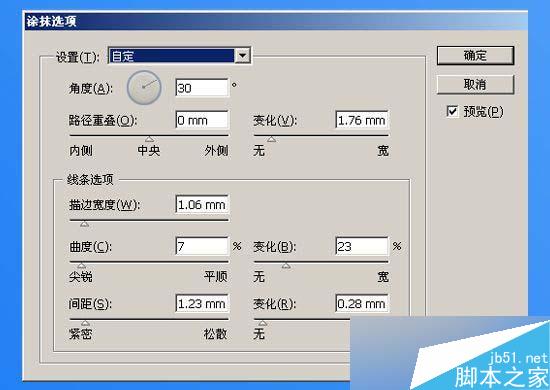The image size is (550, 390).
Task: Click the 变化(B) field showing 23
Action: [362, 246]
